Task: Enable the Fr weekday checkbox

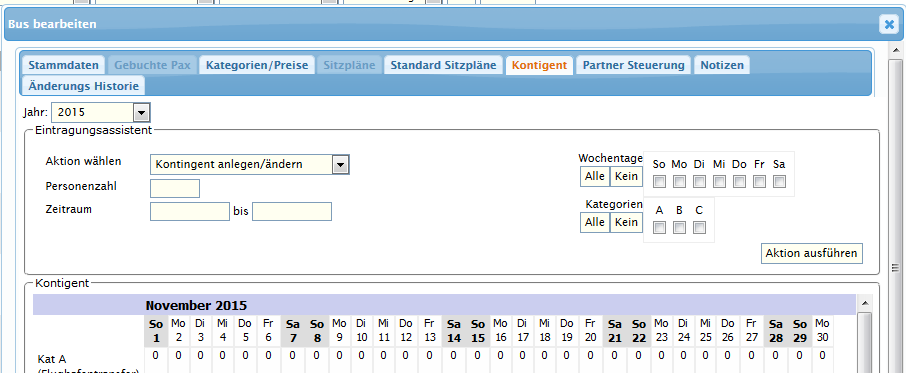Action: tap(759, 182)
